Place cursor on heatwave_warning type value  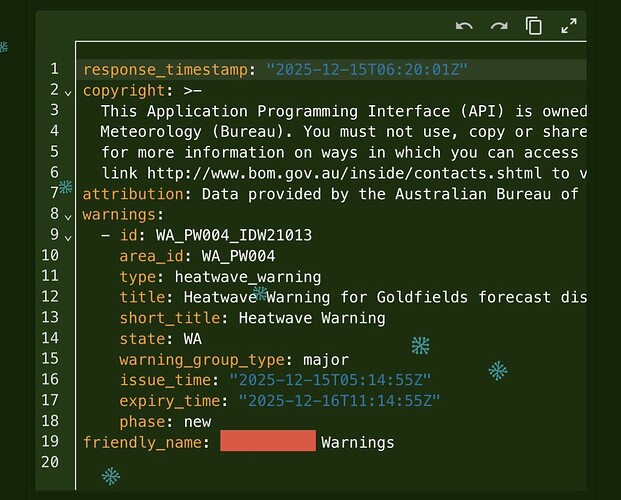[248, 277]
